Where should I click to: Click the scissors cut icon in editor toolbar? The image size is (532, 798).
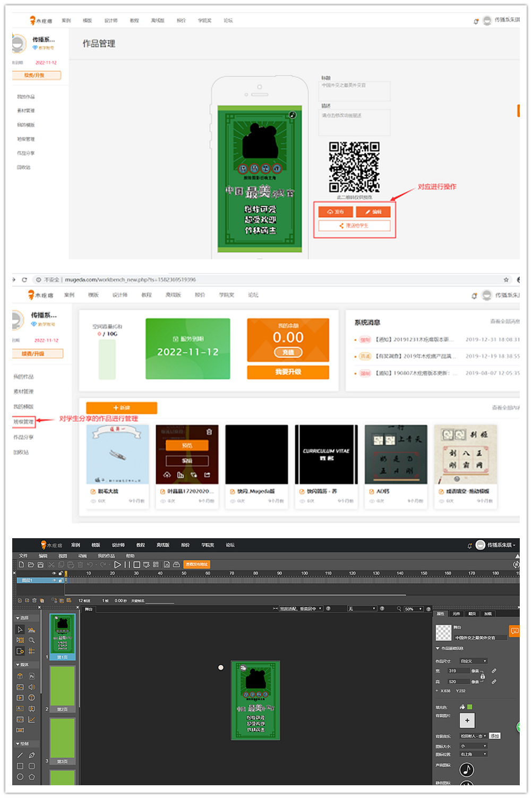pos(51,565)
